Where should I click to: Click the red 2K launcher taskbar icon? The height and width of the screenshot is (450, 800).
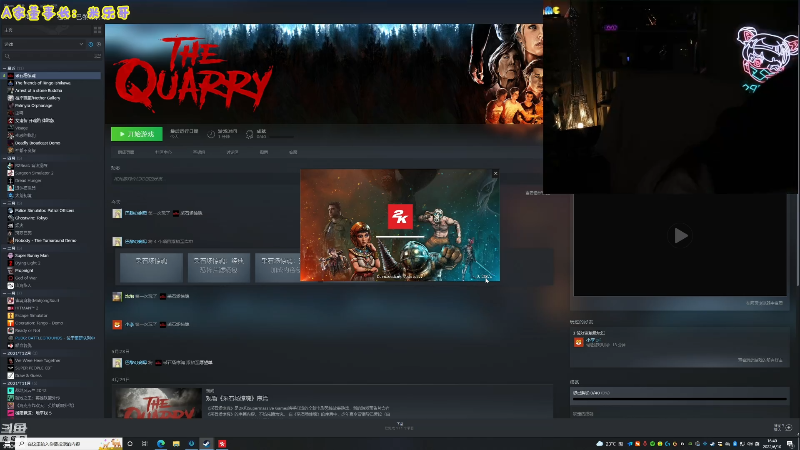point(222,443)
